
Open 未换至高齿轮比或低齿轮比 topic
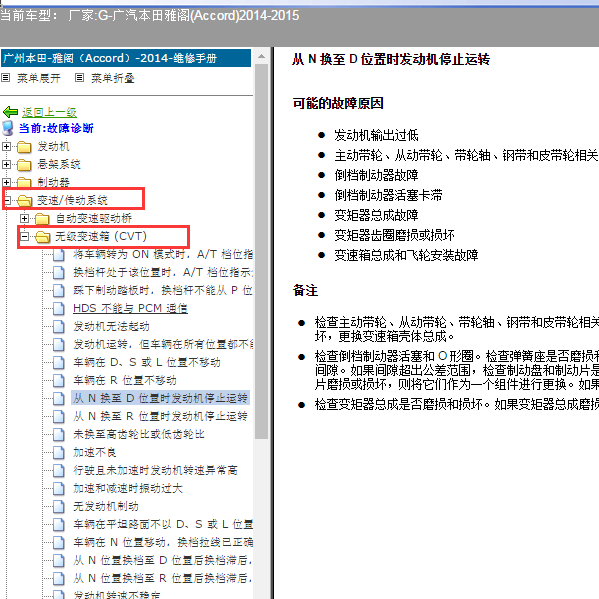139,434
